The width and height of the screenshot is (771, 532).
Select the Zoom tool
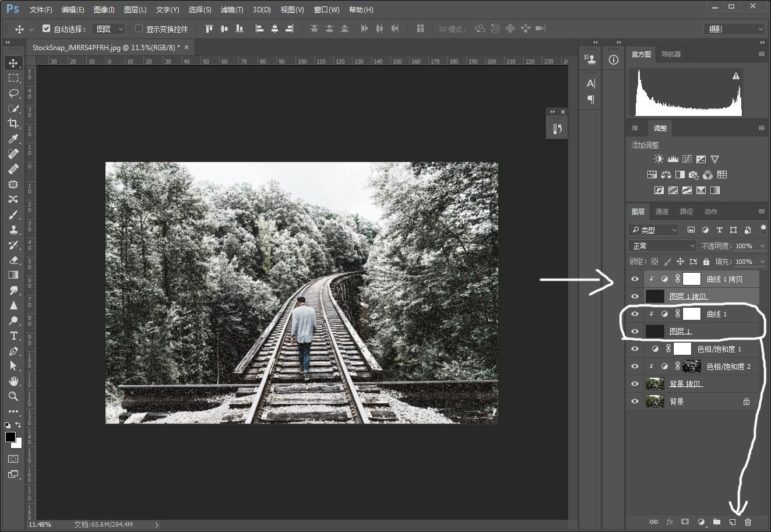tap(13, 396)
